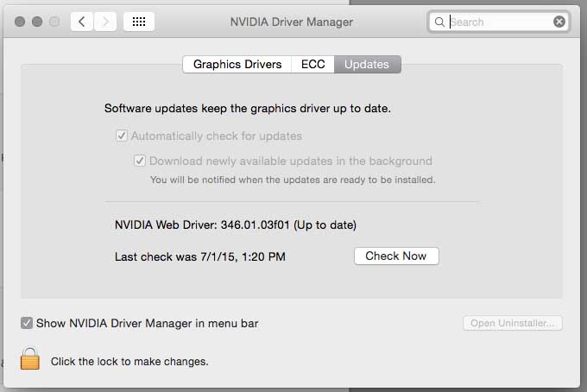Clear the search field with the X
This screenshot has height=392, width=587.
559,22
